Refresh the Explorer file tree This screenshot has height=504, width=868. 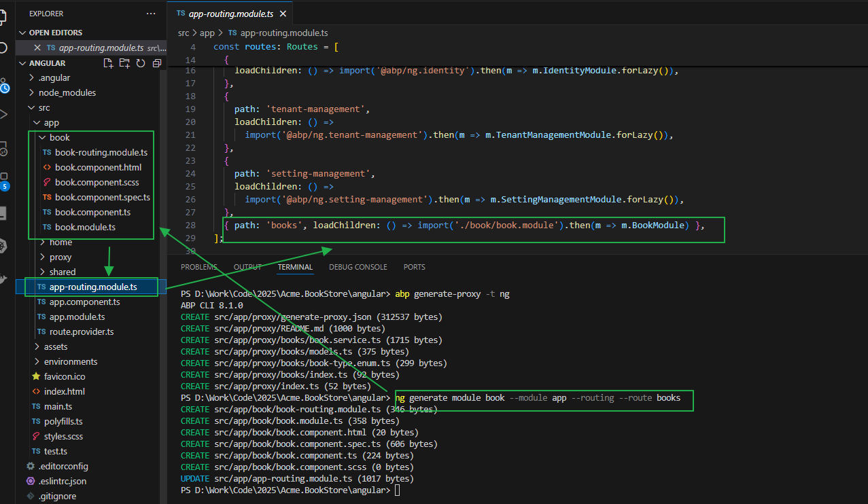(141, 63)
